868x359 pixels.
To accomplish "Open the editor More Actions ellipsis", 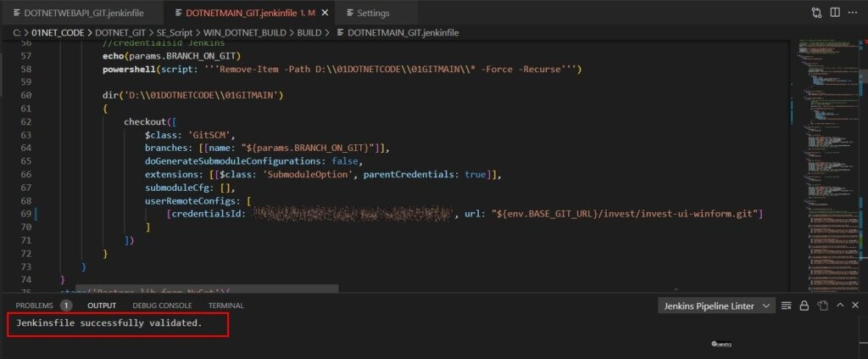I will point(854,13).
